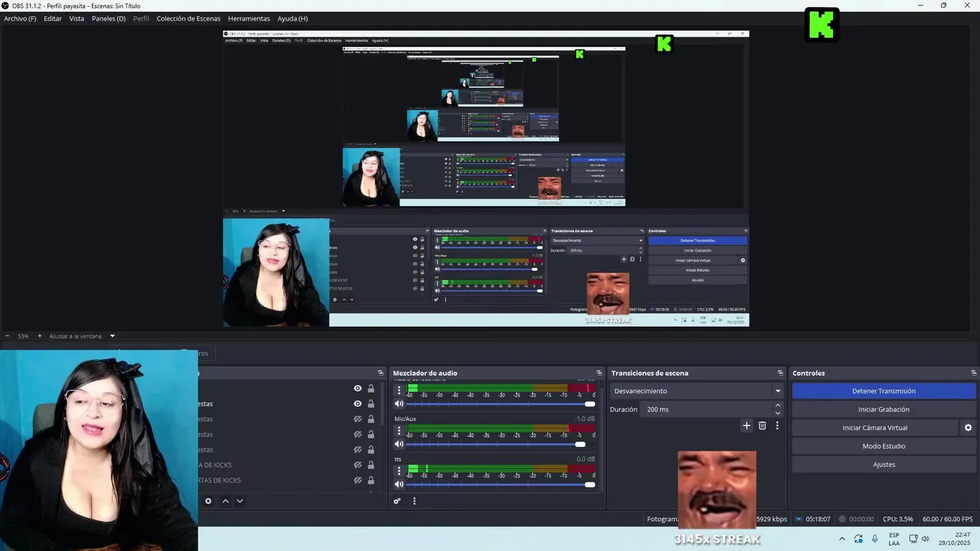980x551 pixels.
Task: Open Ajustes settings
Action: click(x=884, y=465)
